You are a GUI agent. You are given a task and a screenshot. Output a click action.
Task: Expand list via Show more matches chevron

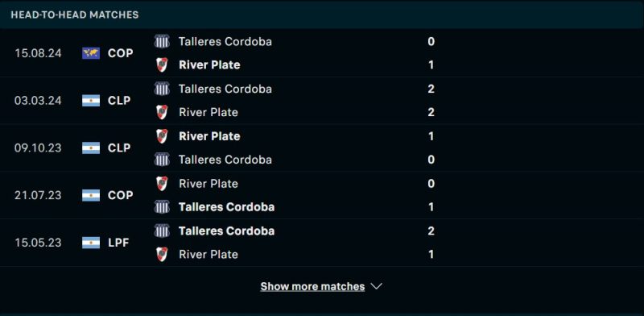point(377,286)
